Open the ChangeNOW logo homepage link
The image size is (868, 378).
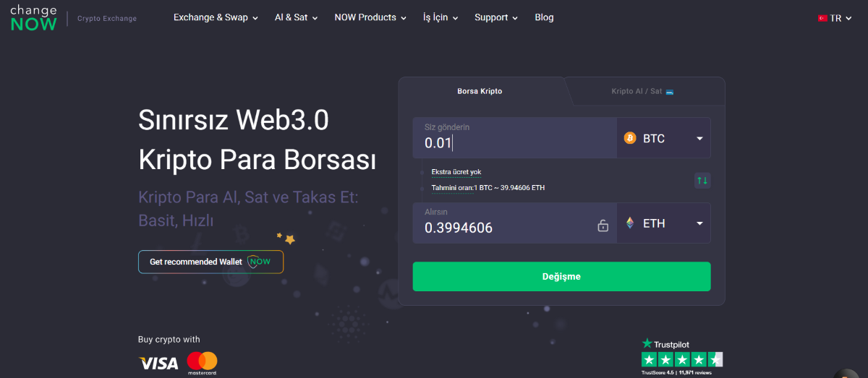click(x=33, y=18)
